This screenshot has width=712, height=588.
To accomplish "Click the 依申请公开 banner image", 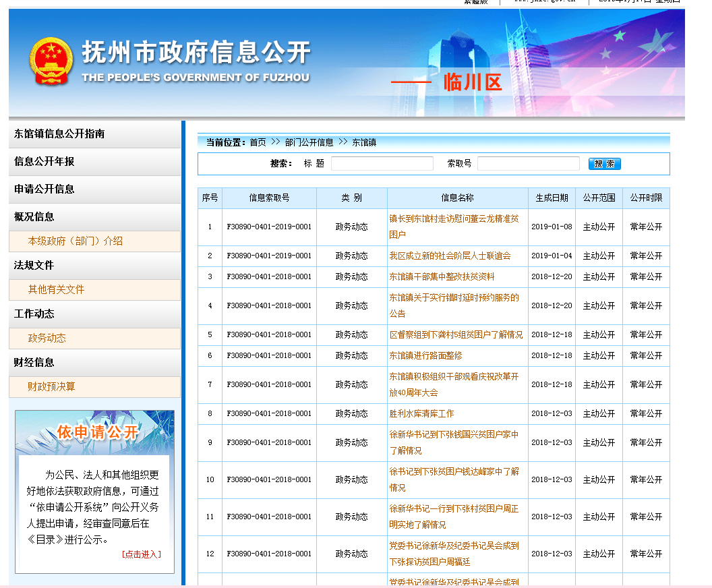I will 95,432.
